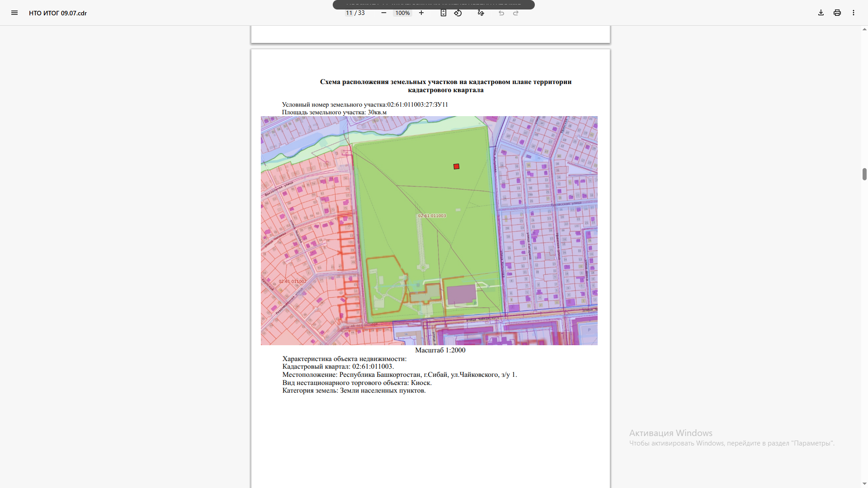Click the line Площадь земельного участка: 30кв.м
Viewport: 868px width, 488px height.
point(334,113)
